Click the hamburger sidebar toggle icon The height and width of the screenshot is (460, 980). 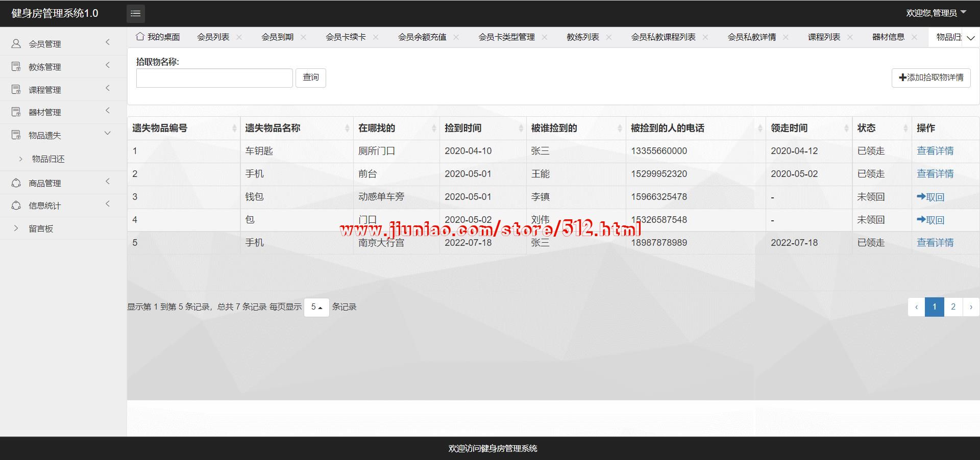(x=135, y=14)
